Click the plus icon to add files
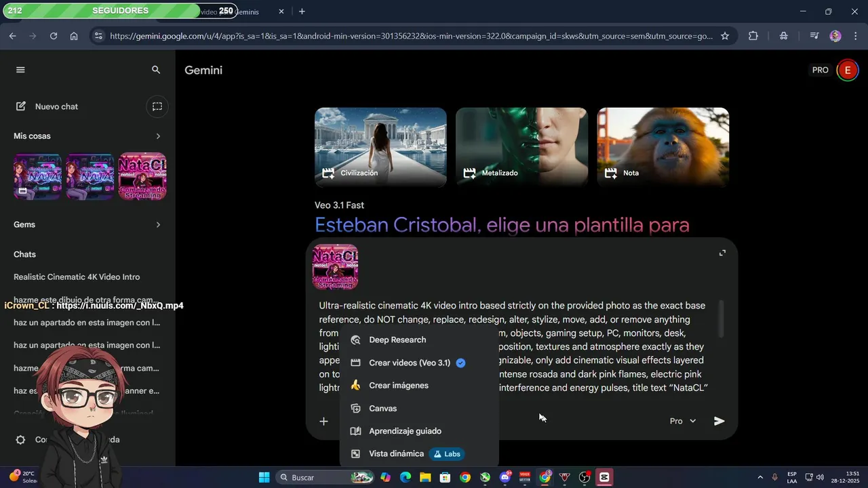 point(323,421)
